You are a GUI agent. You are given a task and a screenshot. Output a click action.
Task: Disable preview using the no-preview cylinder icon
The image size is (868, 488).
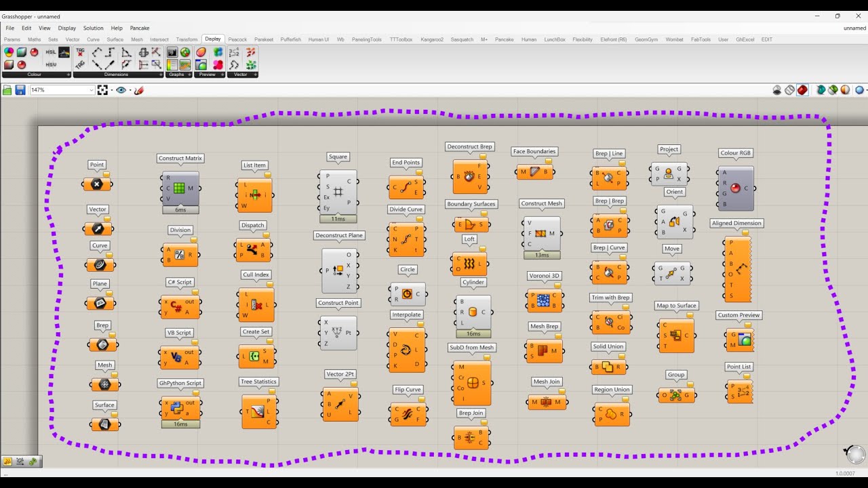777,90
